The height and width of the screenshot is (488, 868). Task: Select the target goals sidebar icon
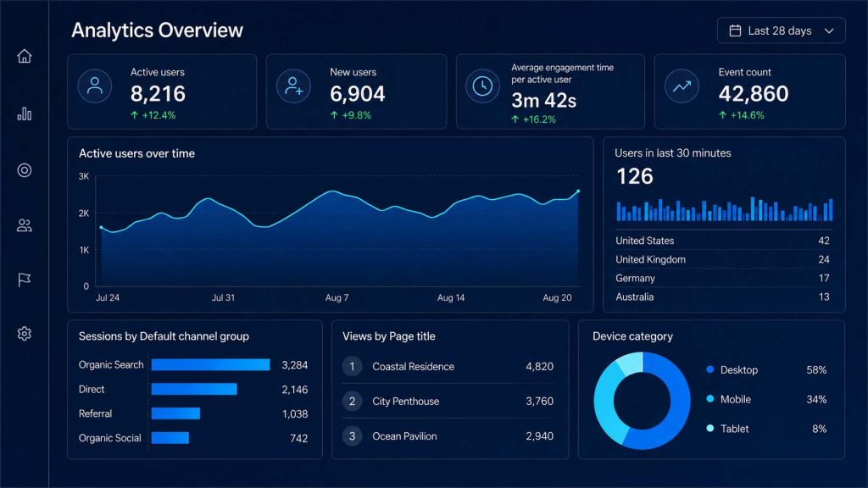pyautogui.click(x=24, y=169)
